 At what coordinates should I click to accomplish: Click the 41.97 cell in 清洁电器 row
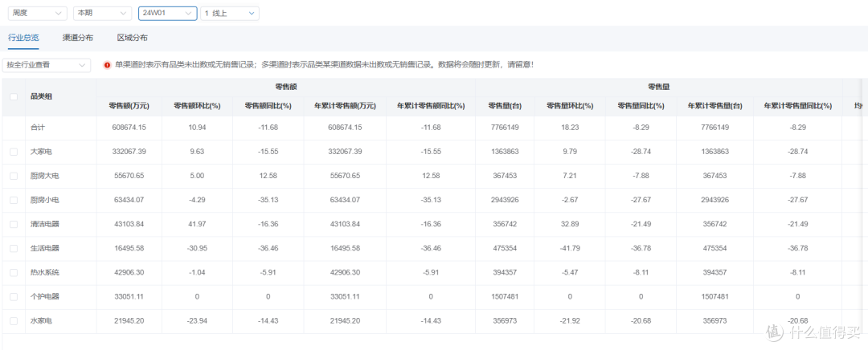click(x=197, y=224)
